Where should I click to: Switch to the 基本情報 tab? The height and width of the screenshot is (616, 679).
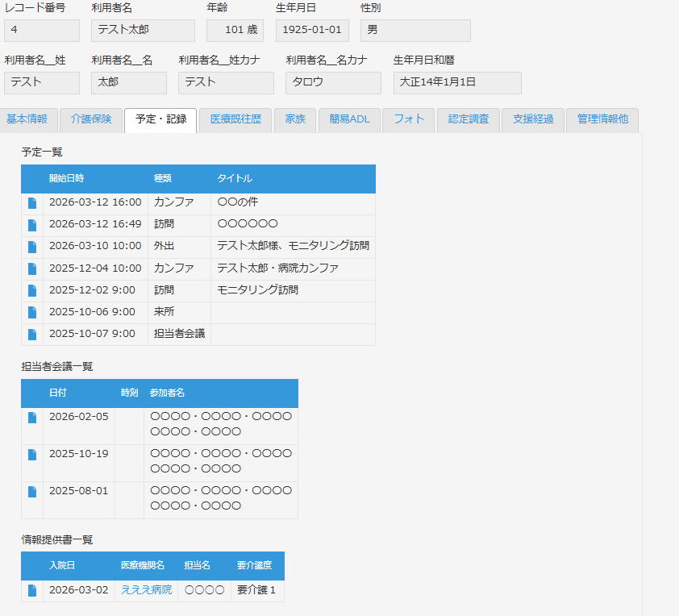pos(27,119)
